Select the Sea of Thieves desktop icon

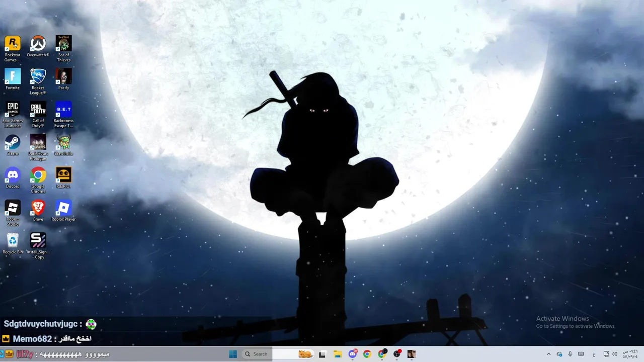pyautogui.click(x=64, y=49)
